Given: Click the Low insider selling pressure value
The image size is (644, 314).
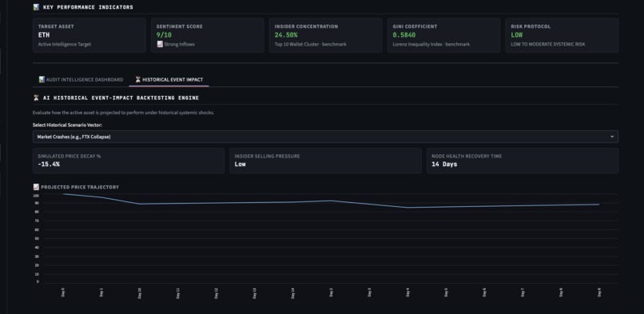Looking at the screenshot, I should [241, 164].
